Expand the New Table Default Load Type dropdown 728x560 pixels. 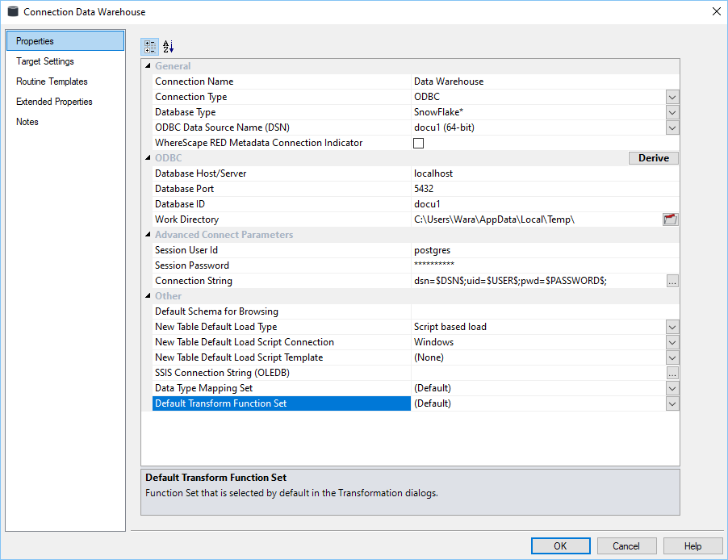coord(672,327)
